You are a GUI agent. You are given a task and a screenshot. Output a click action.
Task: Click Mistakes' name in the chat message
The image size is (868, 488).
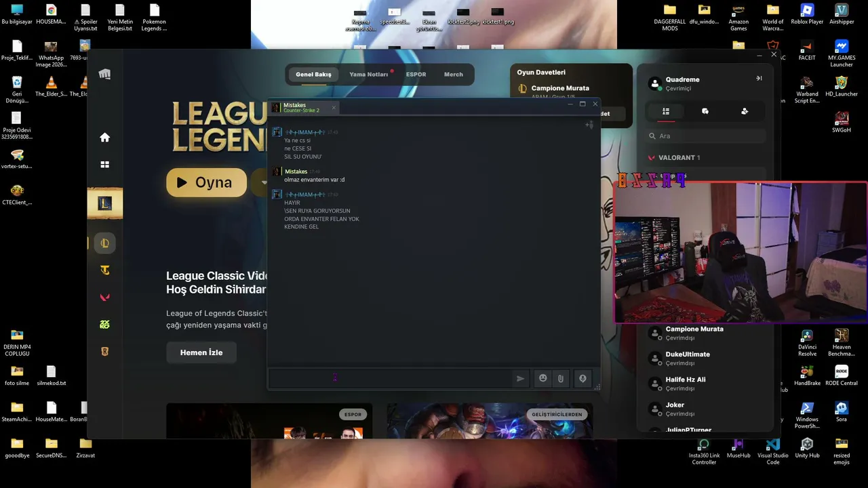(x=296, y=171)
